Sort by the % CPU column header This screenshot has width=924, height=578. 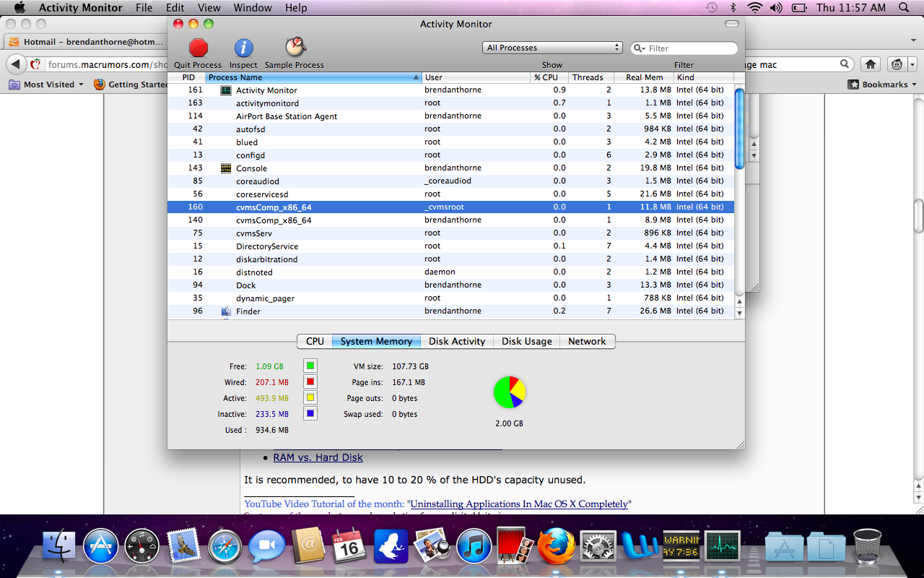(x=549, y=77)
